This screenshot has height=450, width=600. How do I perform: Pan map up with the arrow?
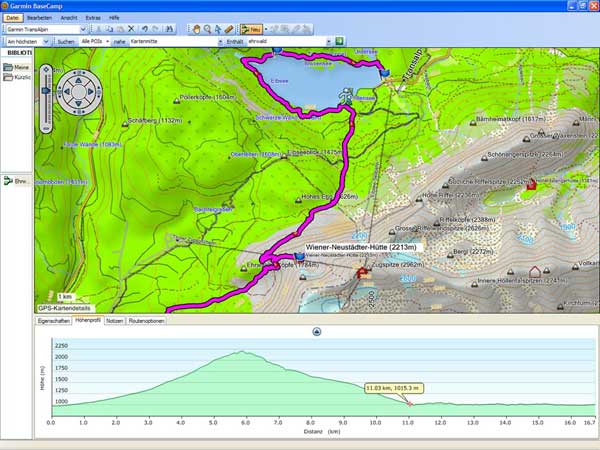point(79,80)
